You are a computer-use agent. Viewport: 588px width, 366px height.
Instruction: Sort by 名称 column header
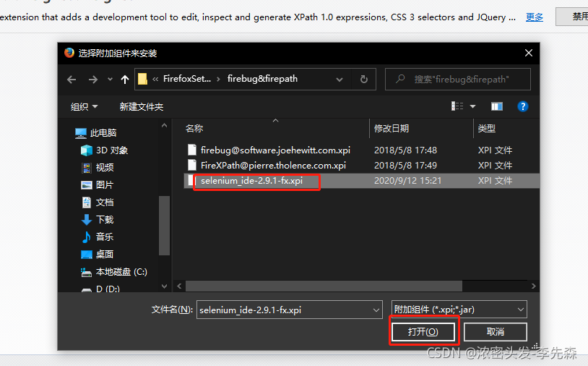[194, 128]
